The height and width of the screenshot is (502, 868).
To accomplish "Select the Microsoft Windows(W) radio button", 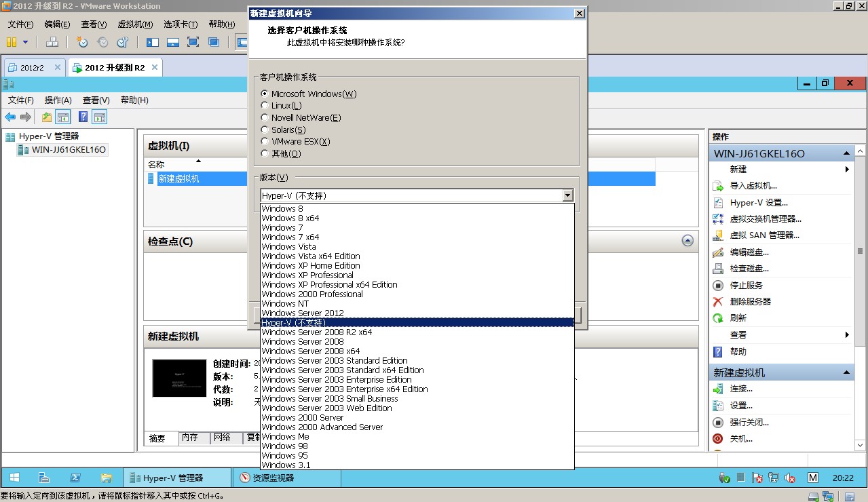I will pyautogui.click(x=265, y=94).
